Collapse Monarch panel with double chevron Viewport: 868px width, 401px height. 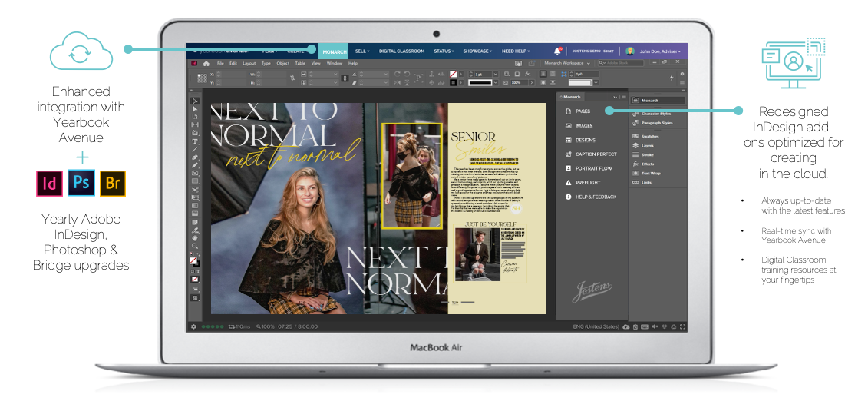tap(615, 97)
